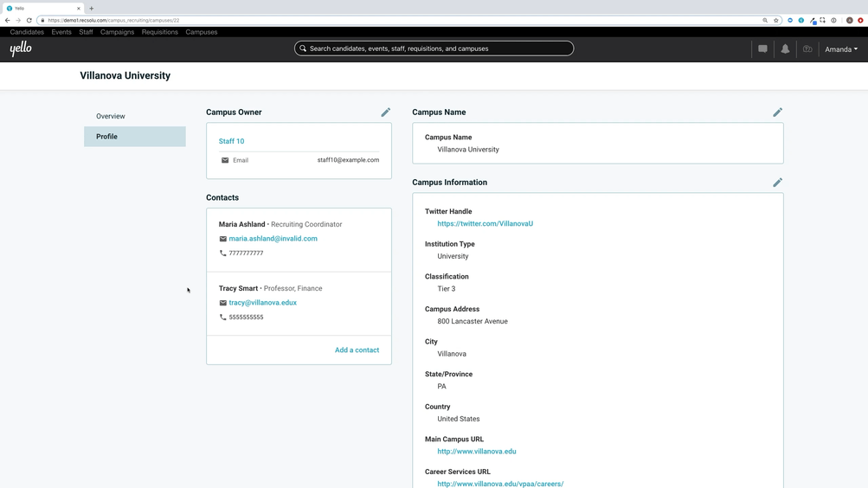868x488 pixels.
Task: Open the Staff 10 owner link
Action: 231,141
